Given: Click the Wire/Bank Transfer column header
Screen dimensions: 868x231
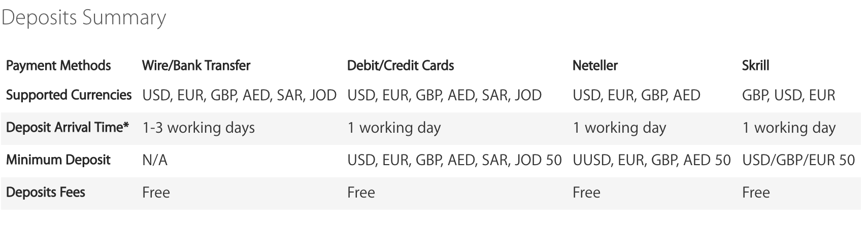Looking at the screenshot, I should [x=196, y=66].
